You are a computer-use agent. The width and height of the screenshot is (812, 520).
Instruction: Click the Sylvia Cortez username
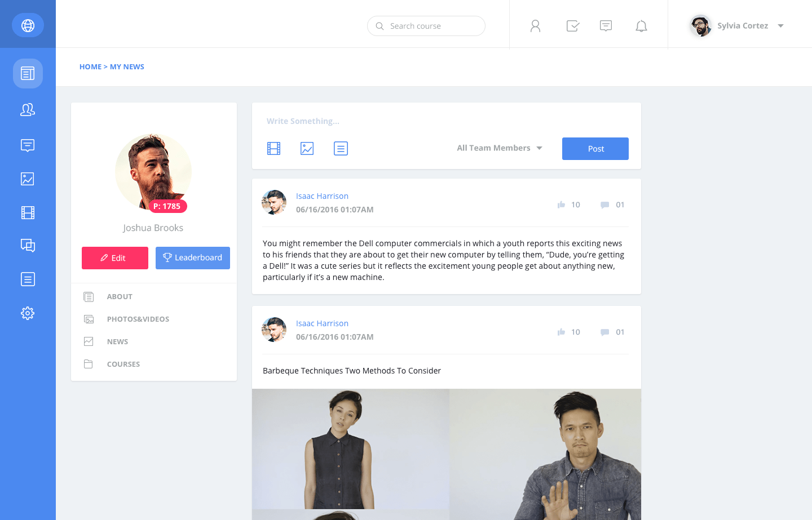[743, 26]
